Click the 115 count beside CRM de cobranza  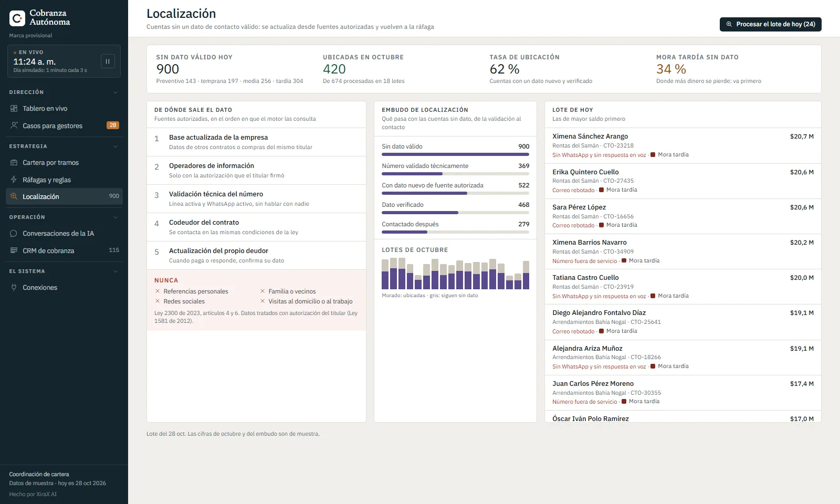coord(114,250)
